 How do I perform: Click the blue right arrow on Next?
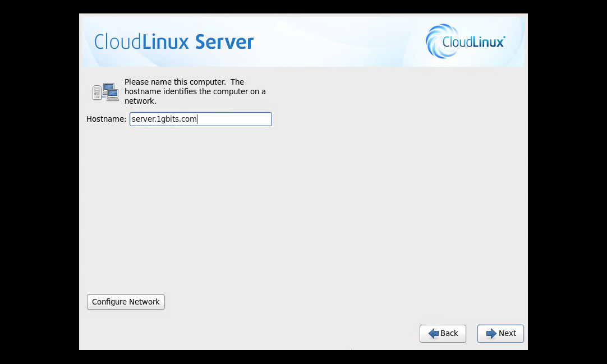coord(491,333)
